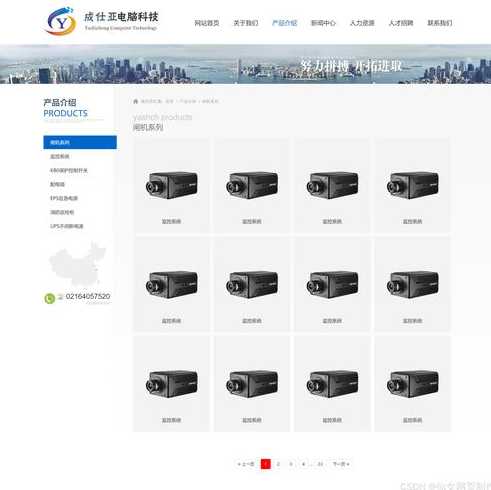This screenshot has width=491, height=490.
Task: Click the green phone icon
Action: [50, 298]
